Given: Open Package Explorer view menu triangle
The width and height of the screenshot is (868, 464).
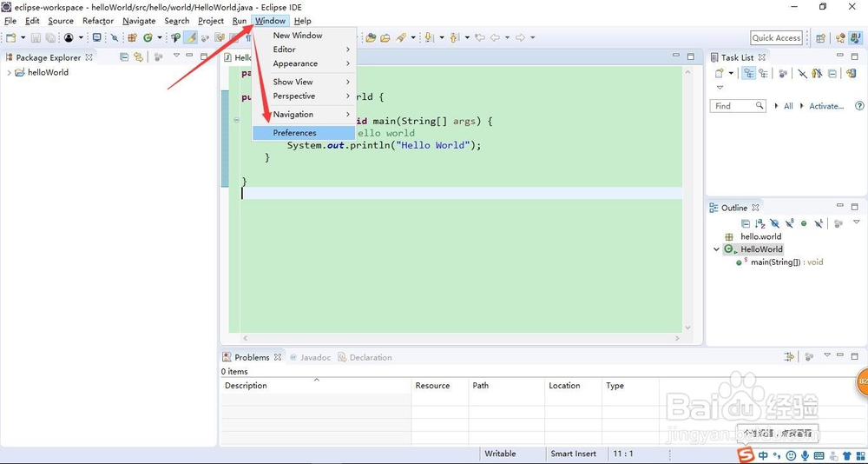Looking at the screenshot, I should point(176,55).
